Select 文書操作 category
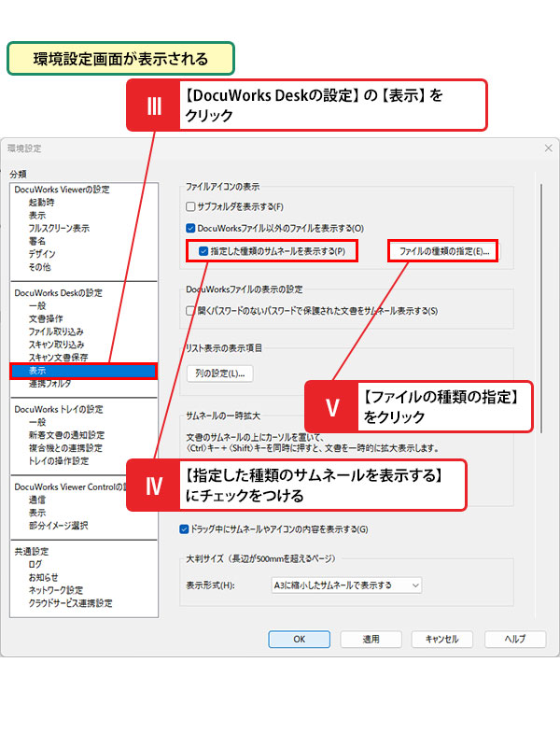Viewport: 560px width, 747px height. (x=46, y=318)
